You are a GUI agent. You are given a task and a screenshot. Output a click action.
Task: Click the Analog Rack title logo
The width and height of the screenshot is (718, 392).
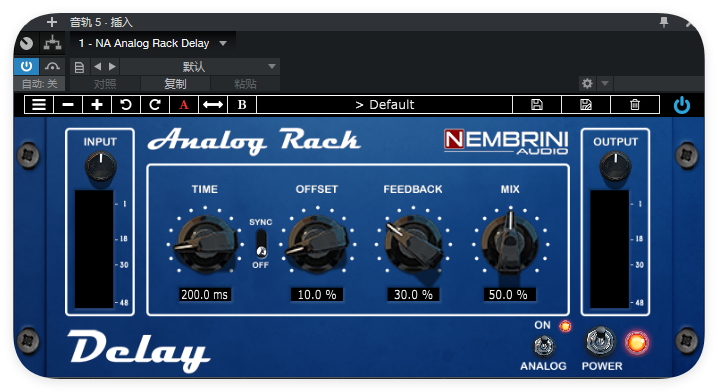click(254, 141)
